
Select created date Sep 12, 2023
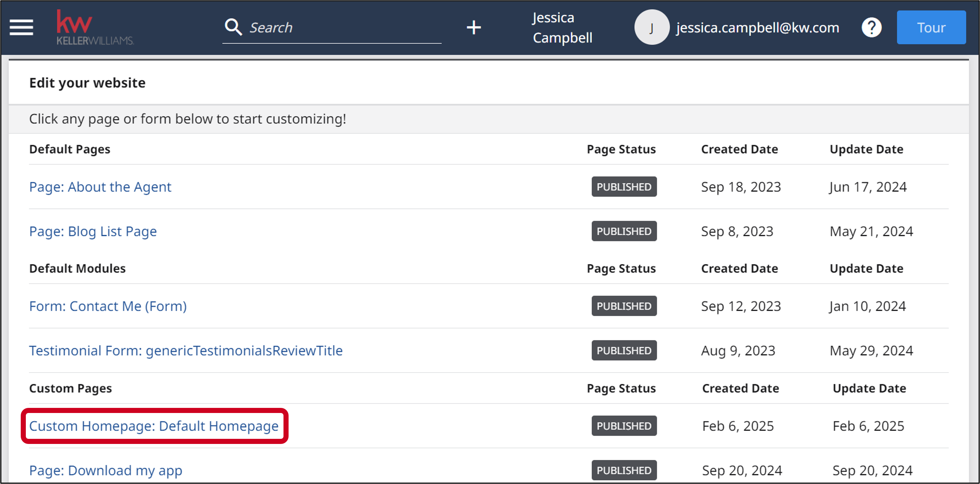click(x=741, y=307)
